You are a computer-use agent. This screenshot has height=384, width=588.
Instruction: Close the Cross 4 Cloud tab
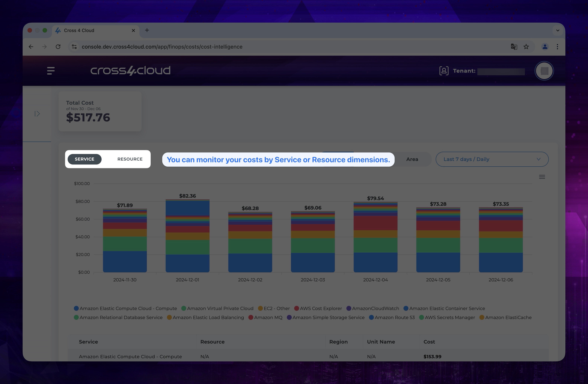pyautogui.click(x=133, y=30)
